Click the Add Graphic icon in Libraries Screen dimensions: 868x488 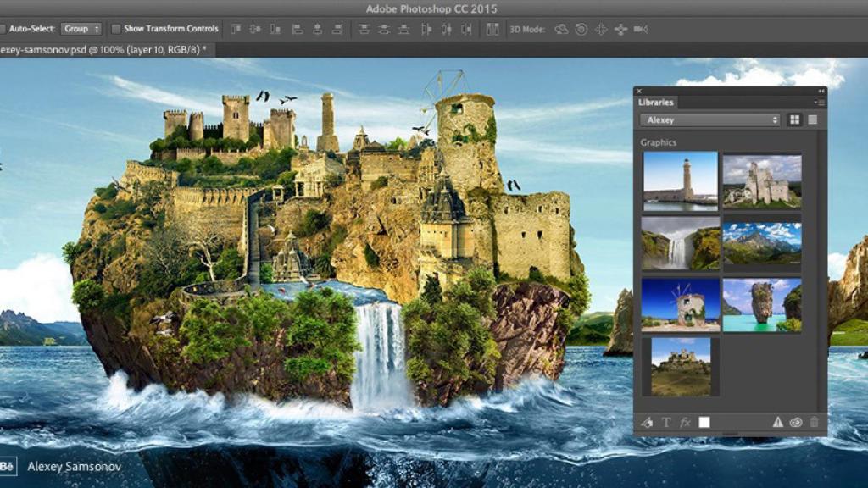pos(647,422)
